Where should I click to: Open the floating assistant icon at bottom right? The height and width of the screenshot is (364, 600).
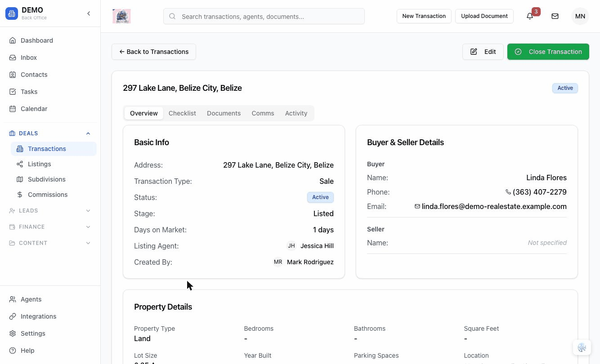tap(582, 347)
